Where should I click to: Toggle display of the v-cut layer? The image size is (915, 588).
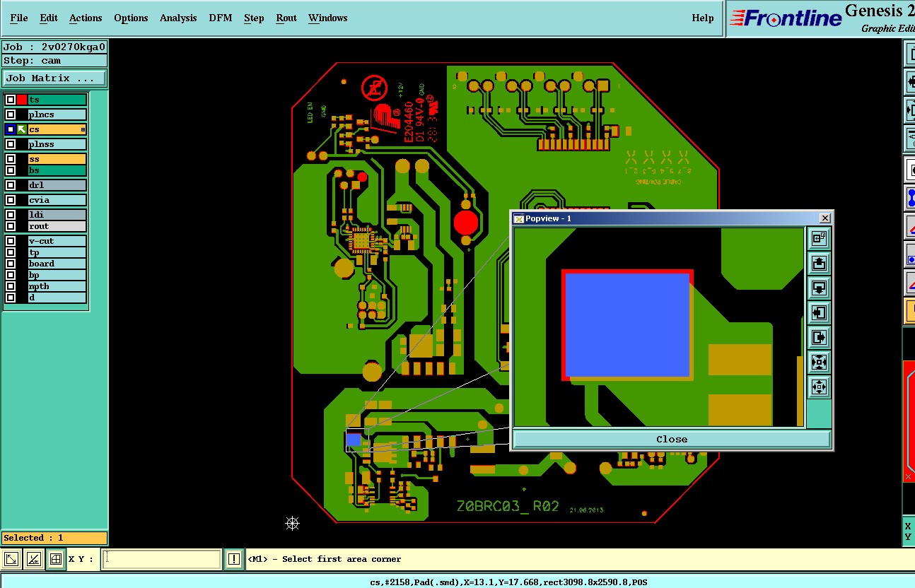click(11, 241)
